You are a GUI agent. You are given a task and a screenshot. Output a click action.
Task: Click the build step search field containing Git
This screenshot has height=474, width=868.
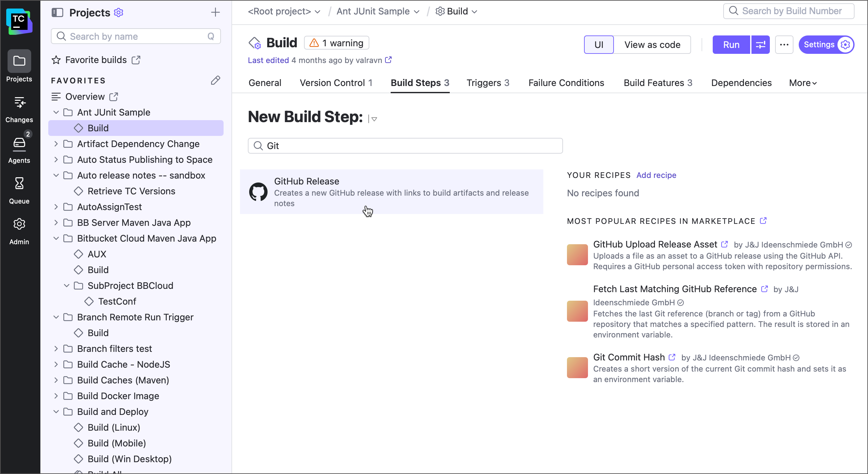tap(405, 145)
